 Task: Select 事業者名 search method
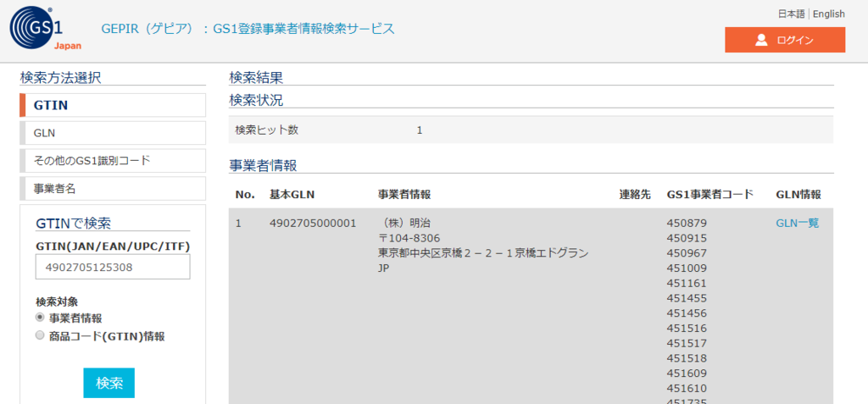[x=113, y=188]
